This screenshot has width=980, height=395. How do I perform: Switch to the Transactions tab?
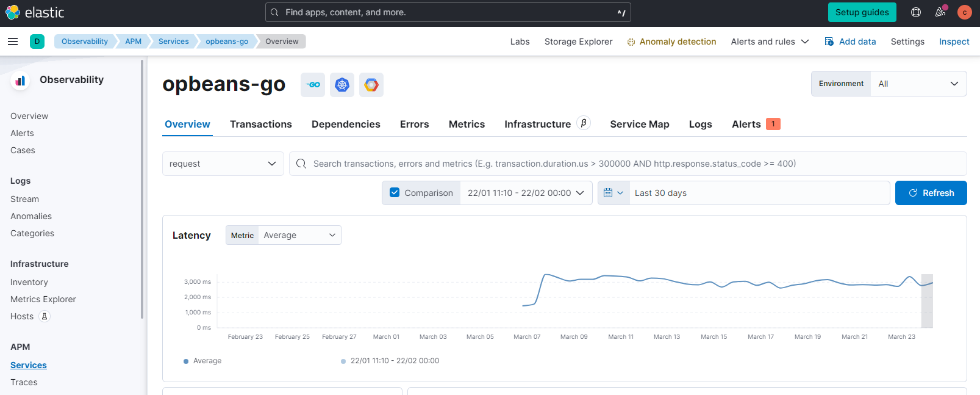[261, 124]
